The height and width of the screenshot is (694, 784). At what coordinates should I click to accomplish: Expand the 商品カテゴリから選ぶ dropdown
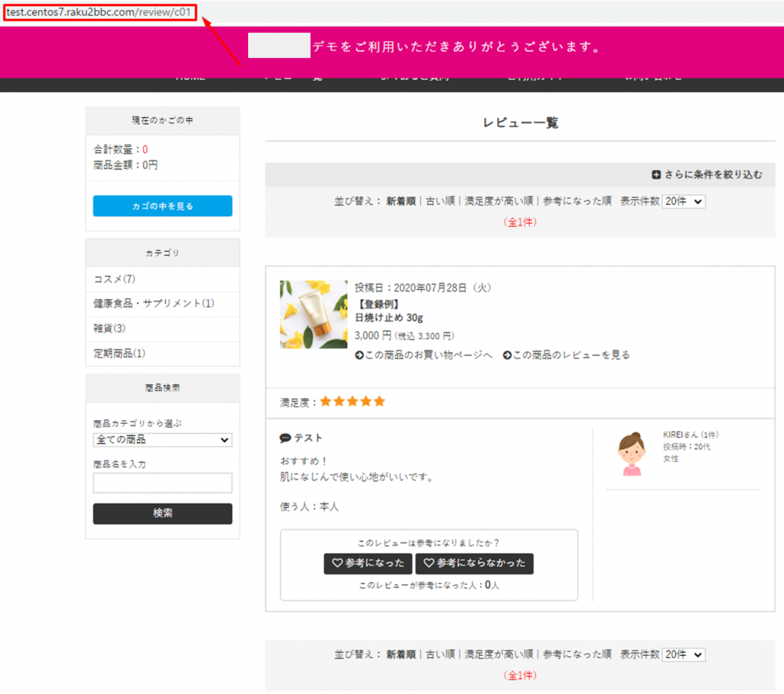click(x=162, y=440)
